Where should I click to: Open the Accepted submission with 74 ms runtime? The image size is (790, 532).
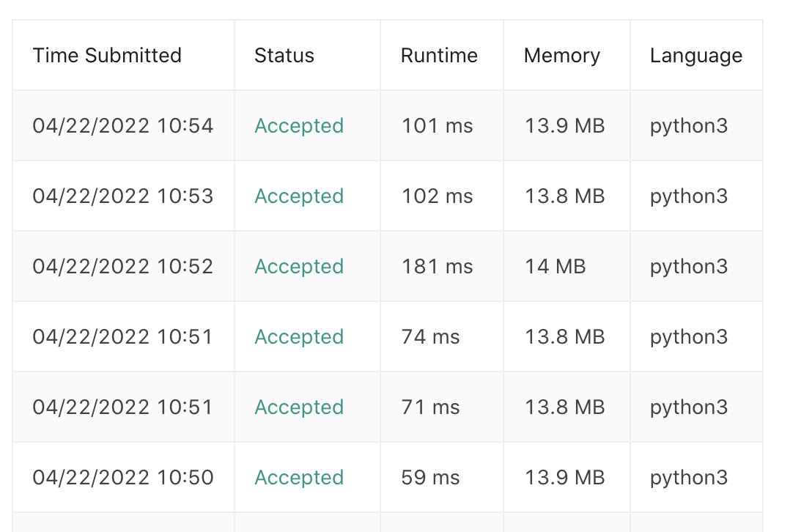299,337
